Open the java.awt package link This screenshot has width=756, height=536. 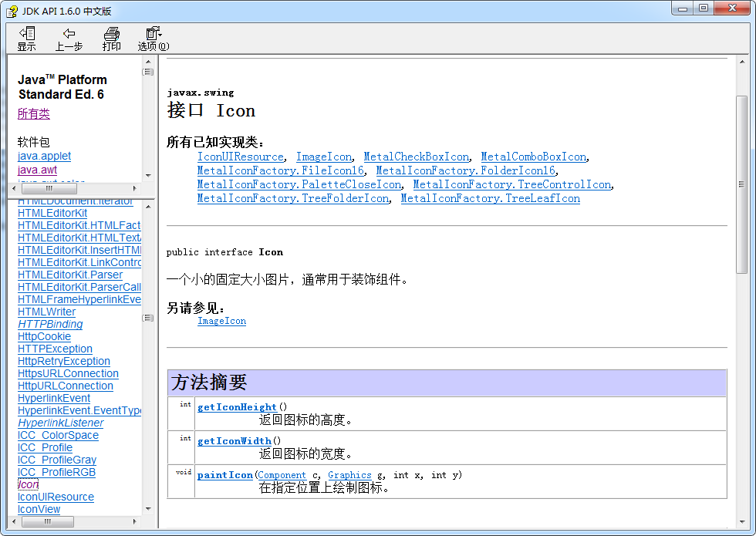coord(37,170)
